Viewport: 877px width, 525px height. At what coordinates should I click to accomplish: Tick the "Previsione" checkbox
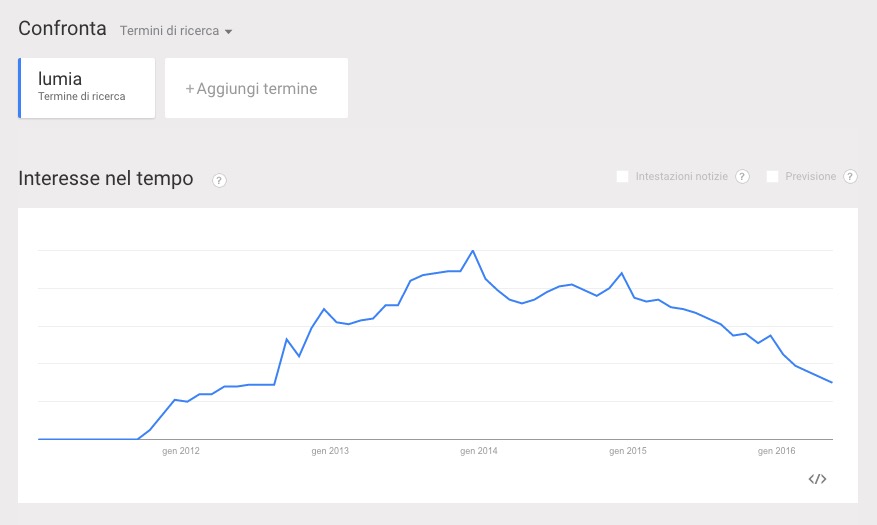click(772, 177)
